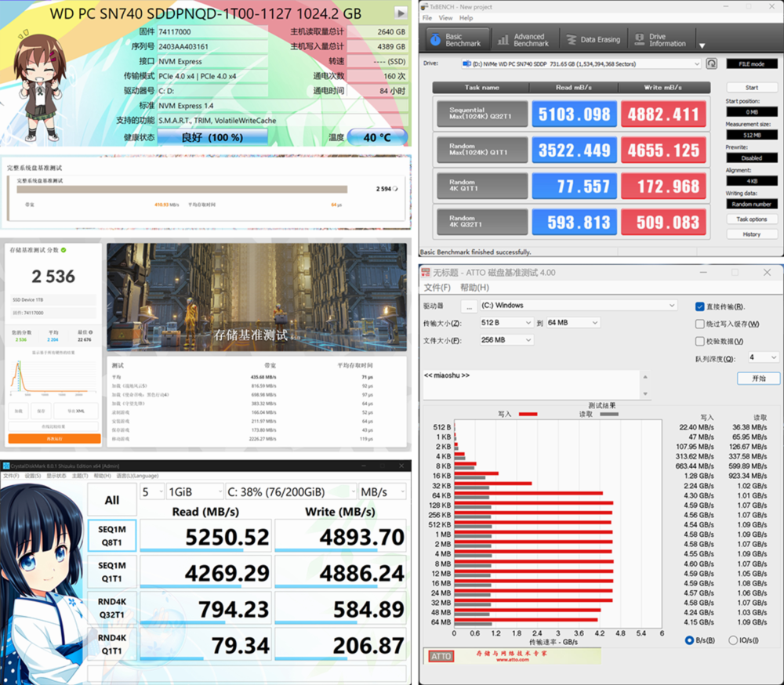784x685 pixels.
Task: Open Advanced Benchmark tab in TxBENCH
Action: coord(524,39)
